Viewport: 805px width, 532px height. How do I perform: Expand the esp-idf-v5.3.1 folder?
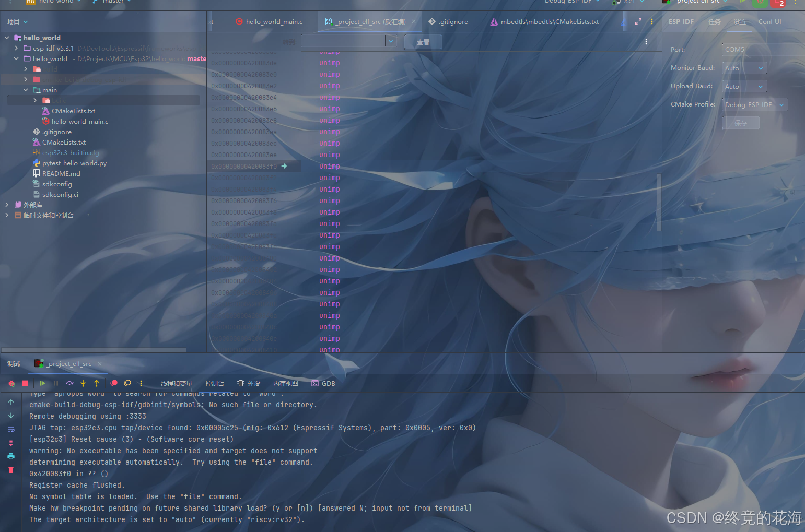click(16, 48)
